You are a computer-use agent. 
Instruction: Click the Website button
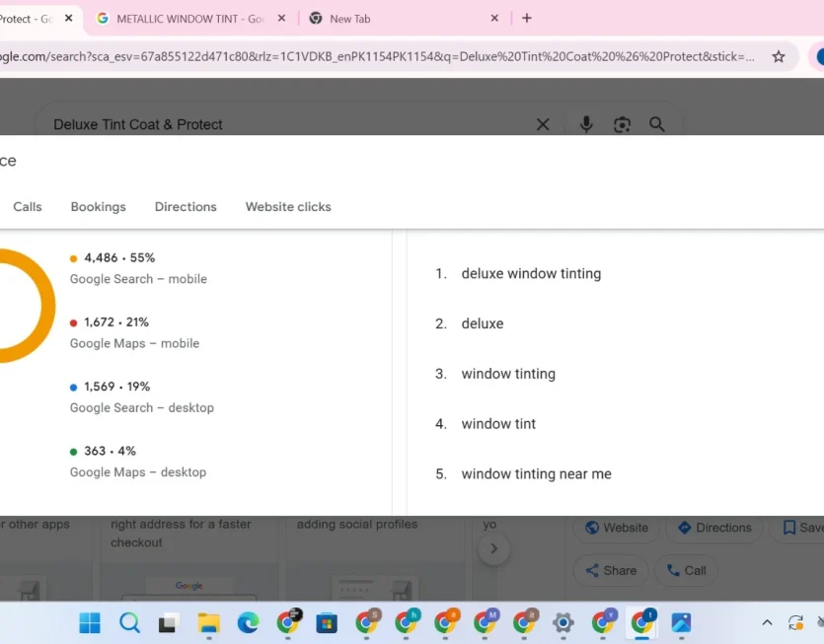tap(616, 528)
